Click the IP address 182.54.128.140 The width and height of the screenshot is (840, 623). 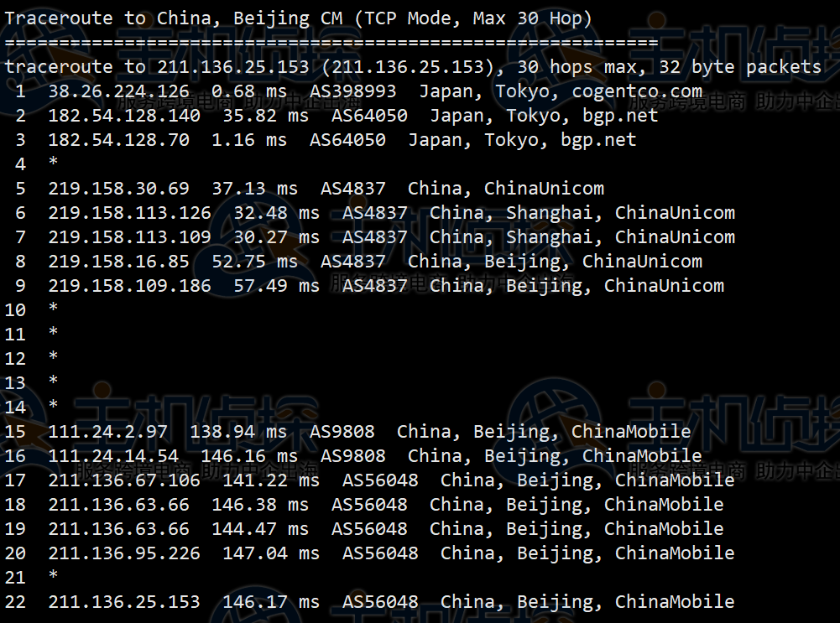tap(124, 116)
